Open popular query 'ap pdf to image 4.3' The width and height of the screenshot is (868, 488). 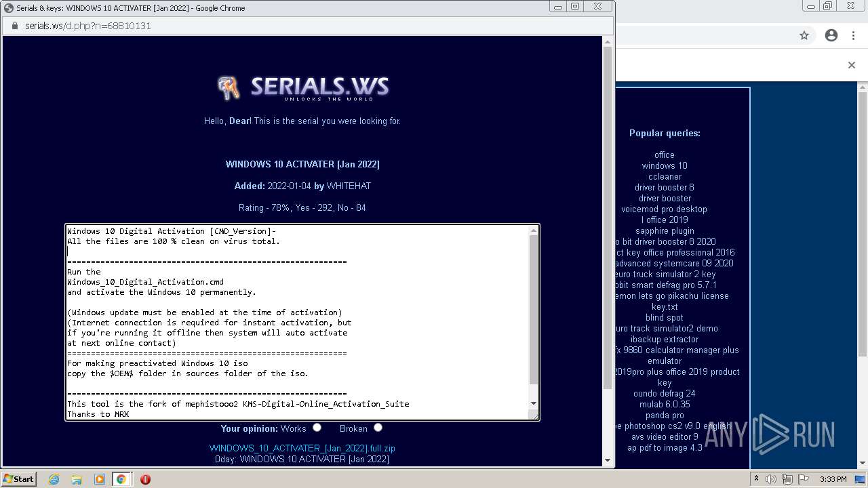(x=665, y=447)
